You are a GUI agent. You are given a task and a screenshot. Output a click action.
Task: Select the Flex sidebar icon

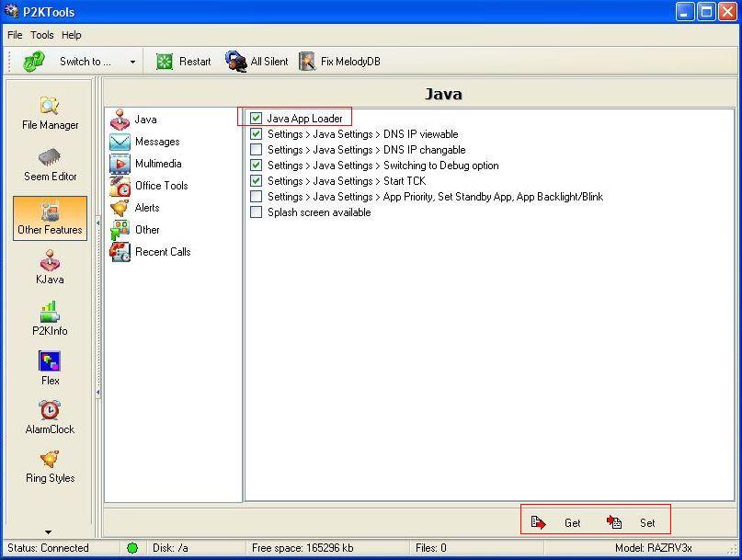tap(50, 362)
